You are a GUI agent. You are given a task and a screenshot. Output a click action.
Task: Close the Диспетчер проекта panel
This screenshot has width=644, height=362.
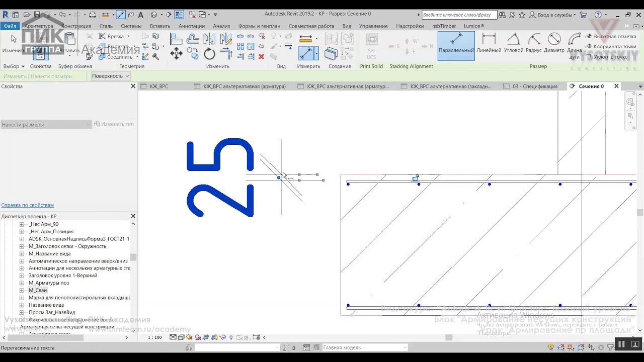(133, 216)
